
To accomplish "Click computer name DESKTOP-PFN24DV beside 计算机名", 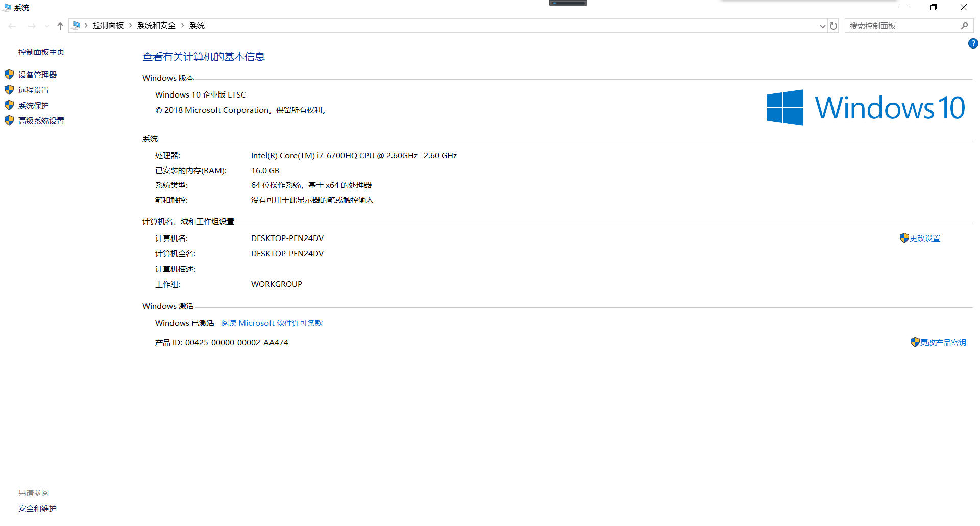I will point(287,238).
